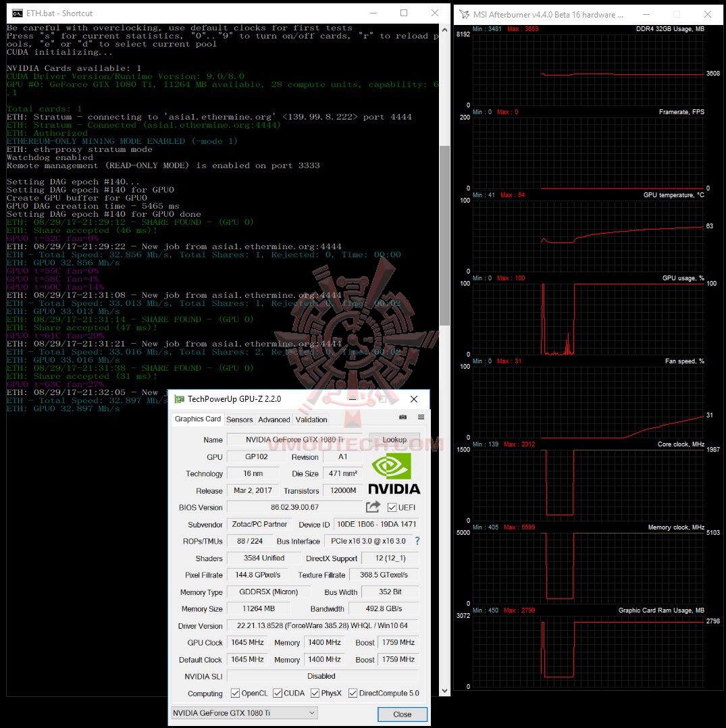The width and height of the screenshot is (726, 728).
Task: Minimize the MSI Afterburner monitor window
Action: (x=646, y=14)
